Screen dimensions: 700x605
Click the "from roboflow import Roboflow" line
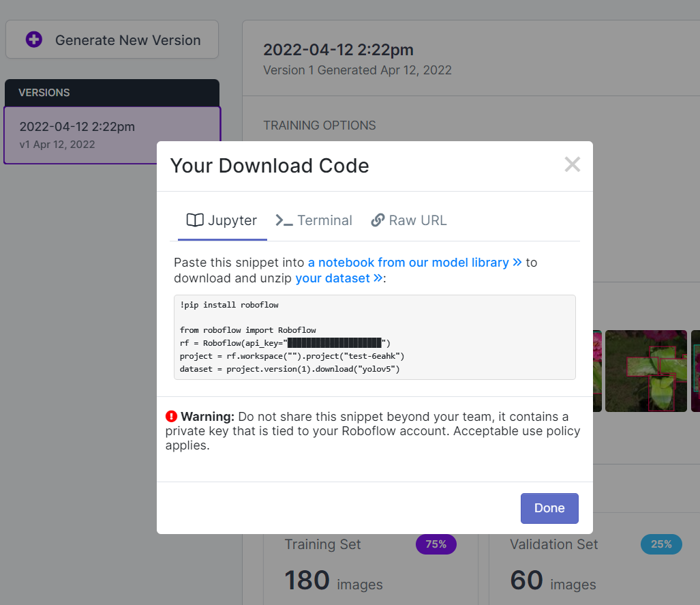248,330
